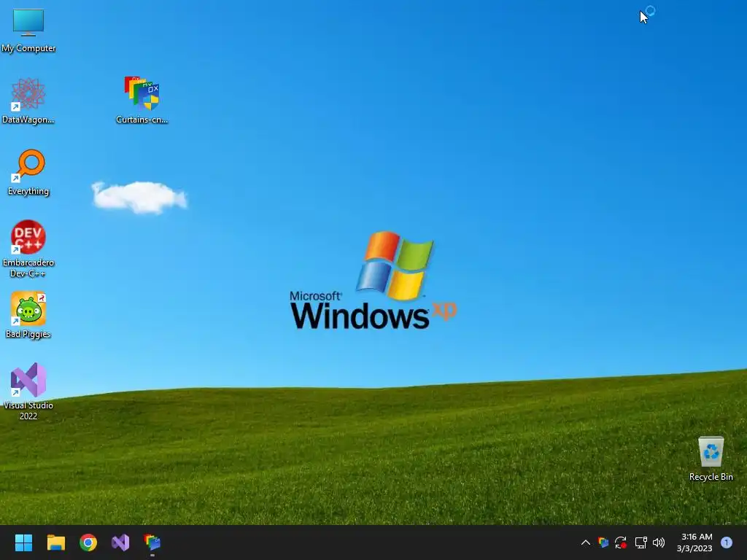
Task: Click the Curtains tray icon
Action: 603,542
